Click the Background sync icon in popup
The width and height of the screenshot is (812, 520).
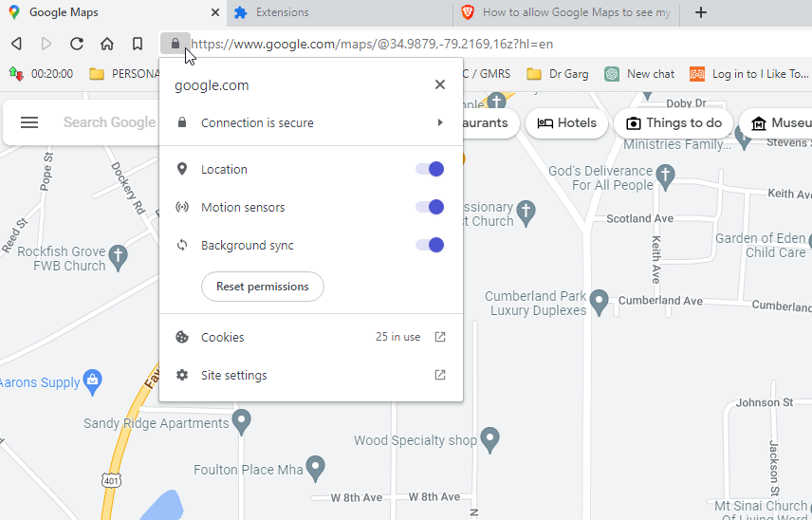pyautogui.click(x=182, y=245)
